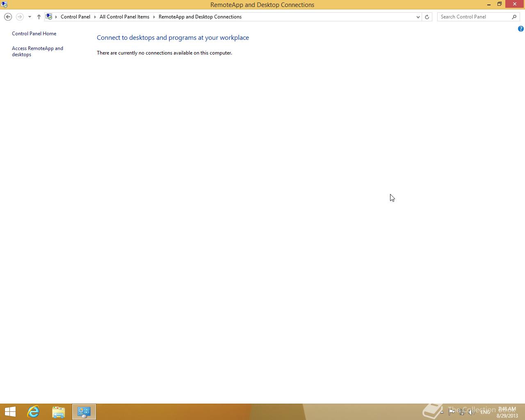The image size is (525, 420).
Task: Open the taskbar clock and date
Action: [x=507, y=412]
